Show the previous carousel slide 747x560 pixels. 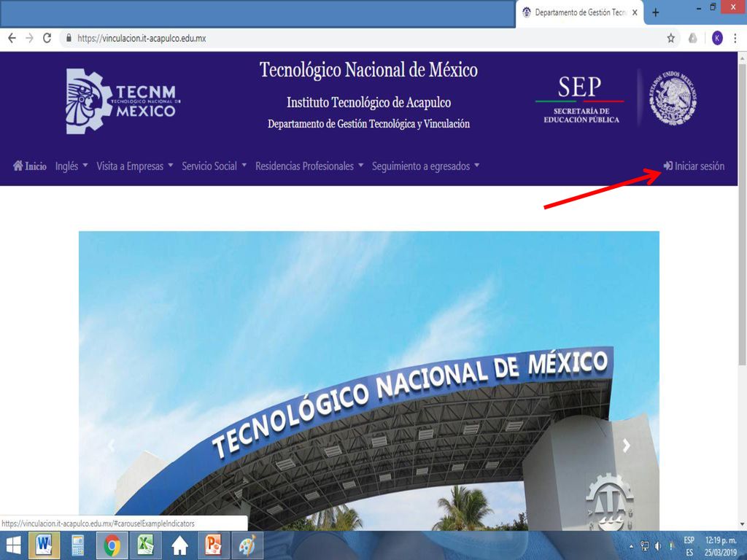point(111,446)
